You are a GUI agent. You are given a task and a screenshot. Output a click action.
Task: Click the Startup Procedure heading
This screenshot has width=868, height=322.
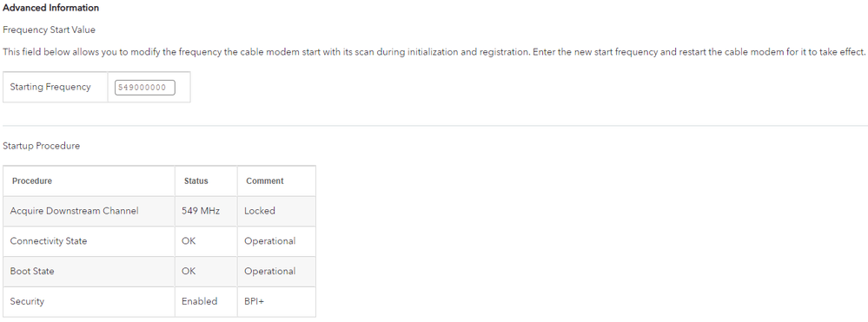pos(42,146)
